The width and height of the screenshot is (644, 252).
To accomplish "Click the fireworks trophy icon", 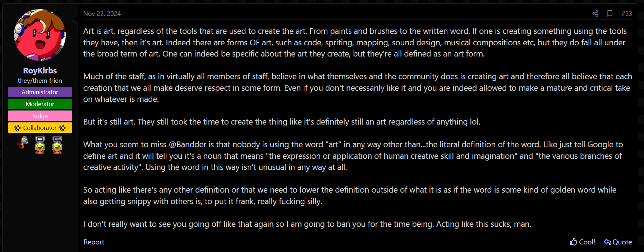I will (x=23, y=143).
